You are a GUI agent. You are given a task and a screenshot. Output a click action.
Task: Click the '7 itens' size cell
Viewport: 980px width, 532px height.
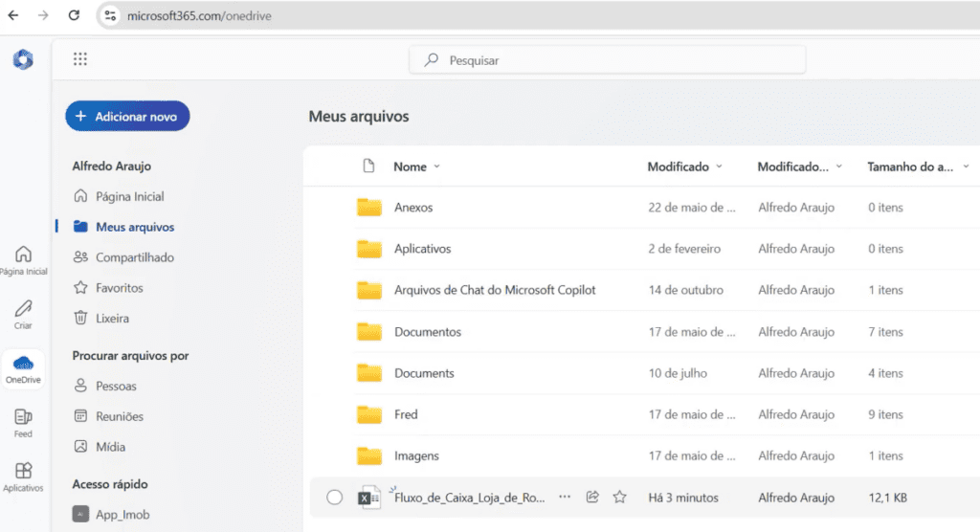[885, 332]
